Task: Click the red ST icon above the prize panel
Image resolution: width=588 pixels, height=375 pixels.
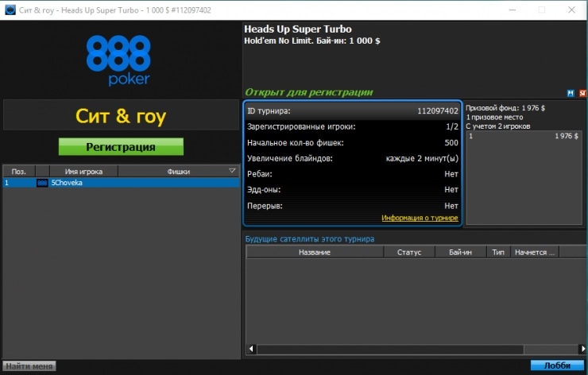Action: click(582, 93)
